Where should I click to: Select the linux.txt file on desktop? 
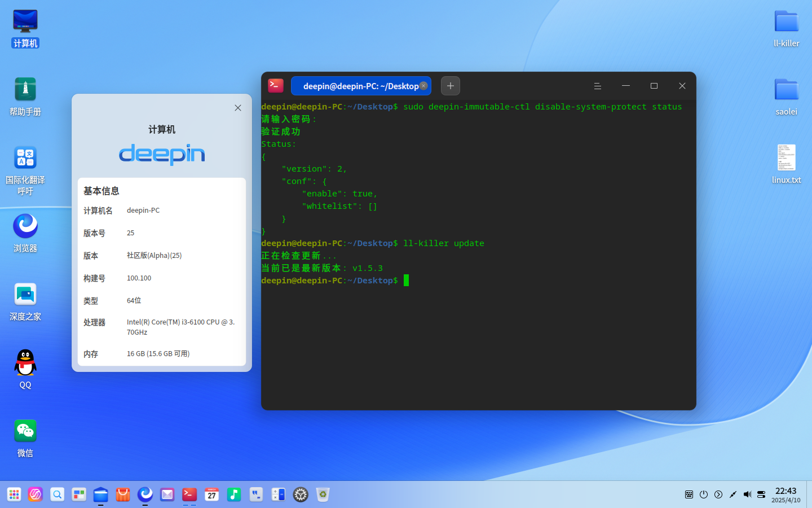[x=787, y=164]
